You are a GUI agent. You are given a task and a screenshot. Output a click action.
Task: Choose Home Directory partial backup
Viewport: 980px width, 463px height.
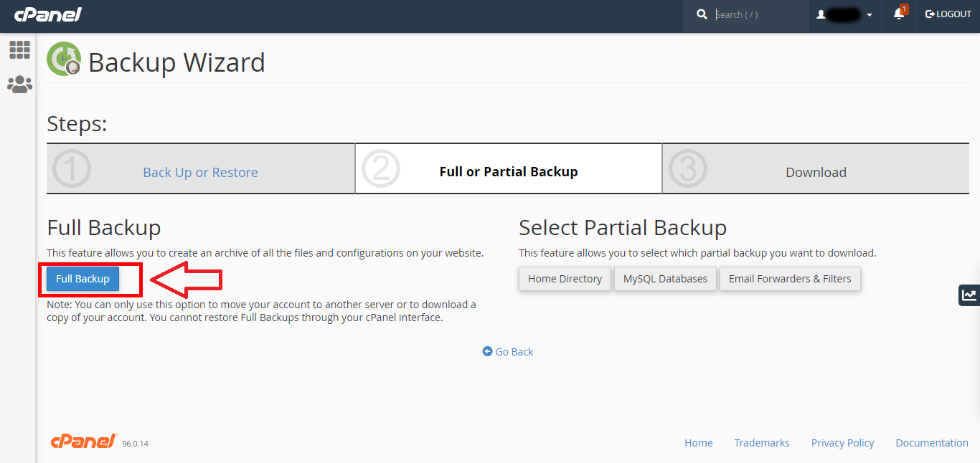point(565,279)
